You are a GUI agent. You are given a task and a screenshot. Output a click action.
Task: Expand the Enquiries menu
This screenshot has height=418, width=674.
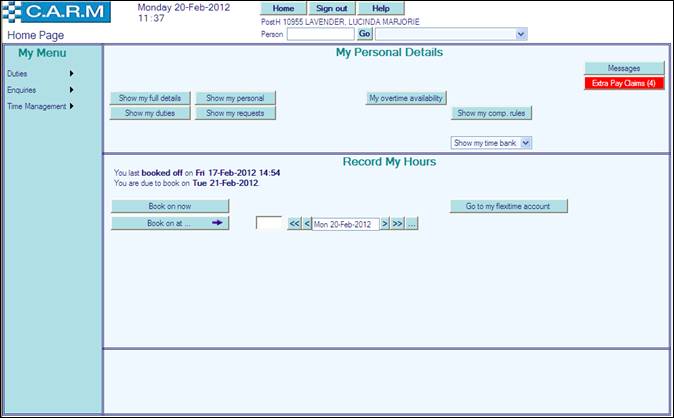point(40,90)
